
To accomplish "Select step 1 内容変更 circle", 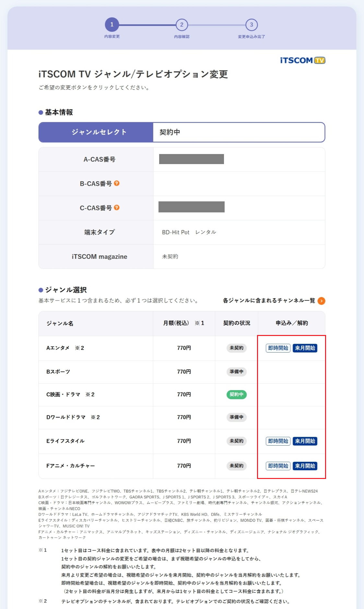I will [x=112, y=25].
